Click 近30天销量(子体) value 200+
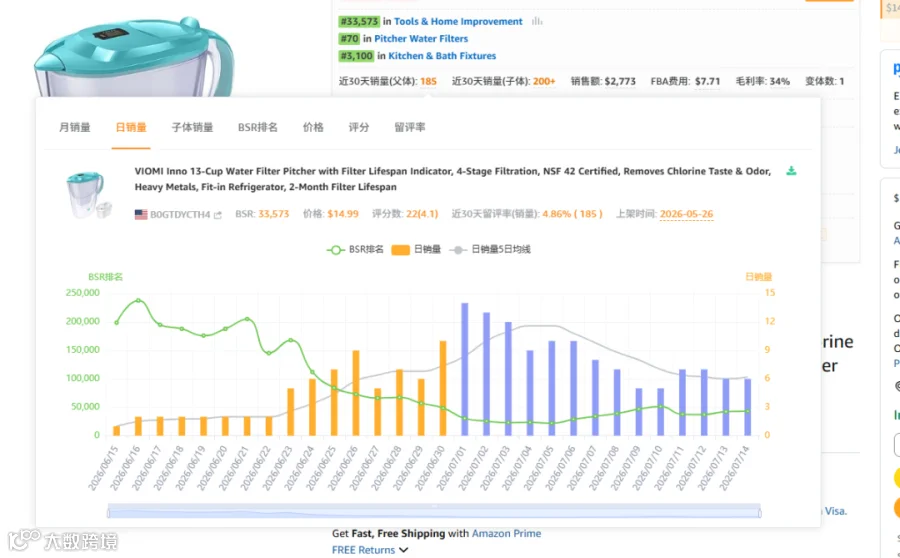 [544, 82]
